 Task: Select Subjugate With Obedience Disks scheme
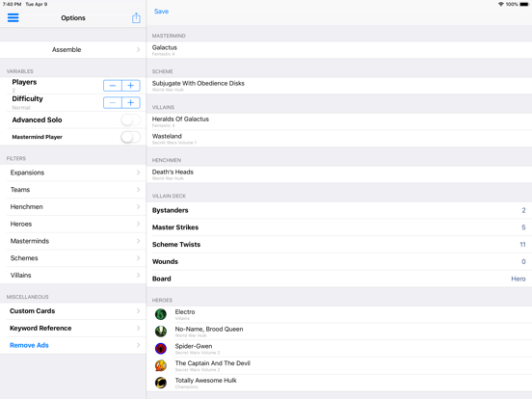point(339,86)
